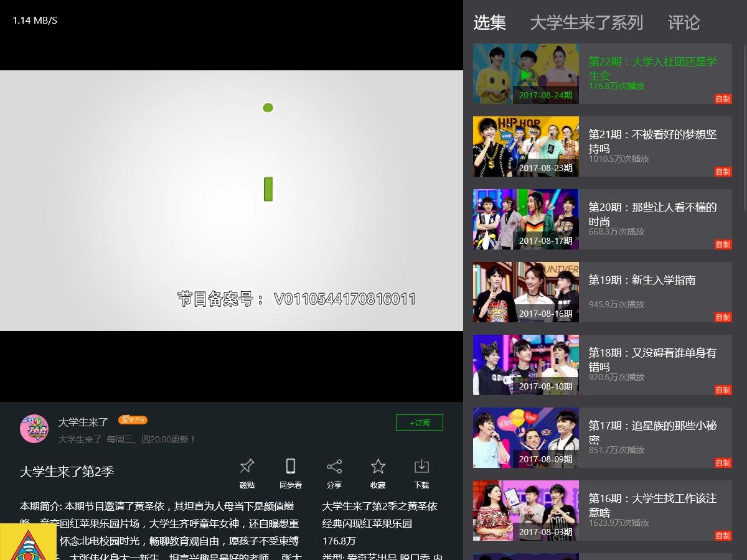This screenshot has height=560, width=747.
Task: Click the 大学生来了 channel avatar
Action: (34, 429)
